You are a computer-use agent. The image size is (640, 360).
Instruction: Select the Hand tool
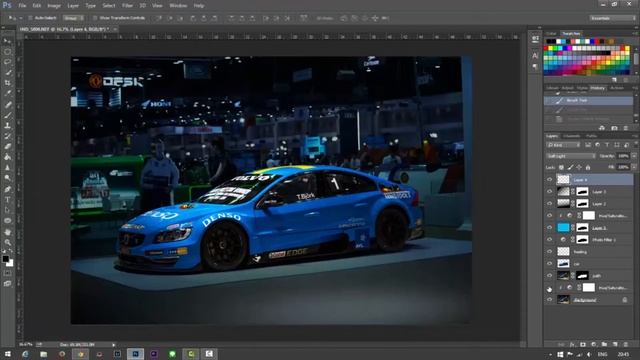click(7, 232)
